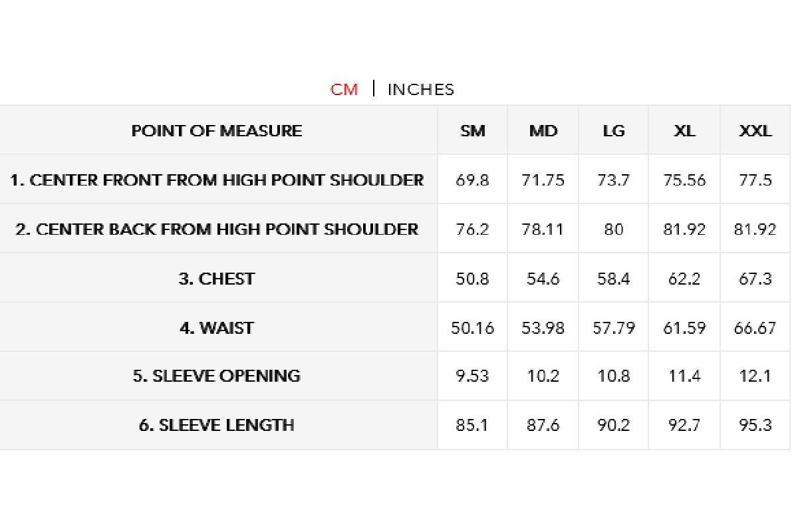Image resolution: width=798 pixels, height=532 pixels.
Task: Click center front value 71.75 for MD
Action: click(x=543, y=180)
